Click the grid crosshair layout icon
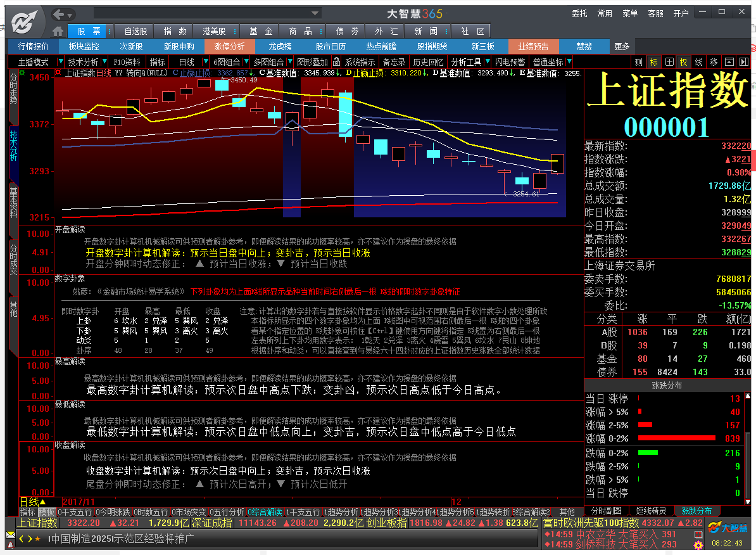The height and width of the screenshot is (555, 756). coord(669,62)
